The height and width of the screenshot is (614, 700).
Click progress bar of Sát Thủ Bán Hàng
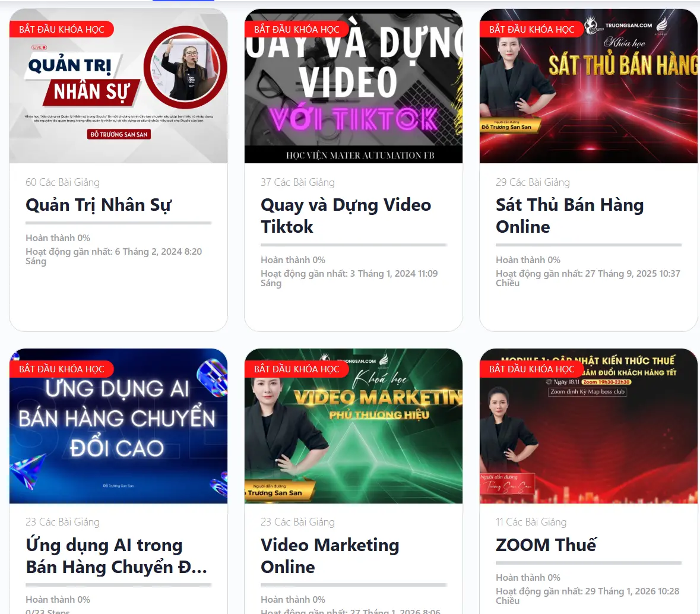click(588, 245)
